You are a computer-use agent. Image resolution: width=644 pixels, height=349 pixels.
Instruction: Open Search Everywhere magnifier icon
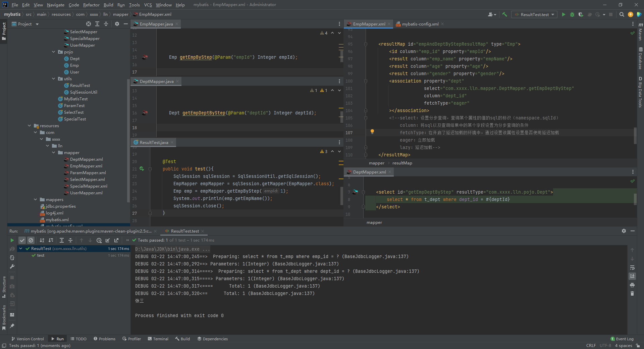pyautogui.click(x=622, y=14)
